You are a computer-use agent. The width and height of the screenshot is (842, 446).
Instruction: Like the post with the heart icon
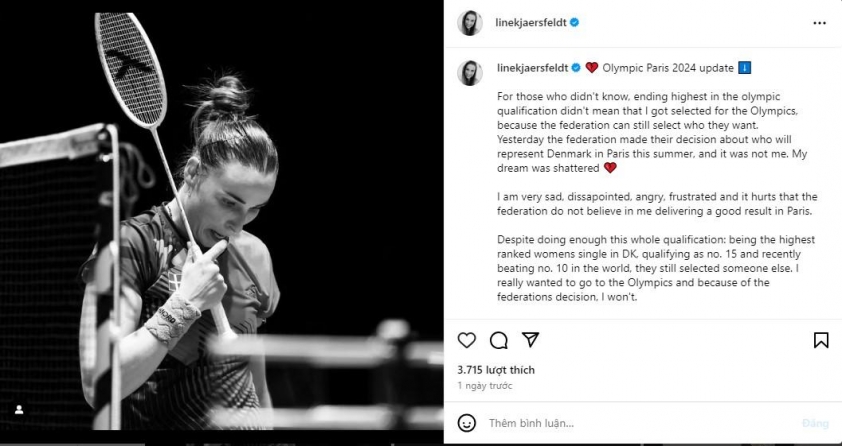pyautogui.click(x=467, y=340)
